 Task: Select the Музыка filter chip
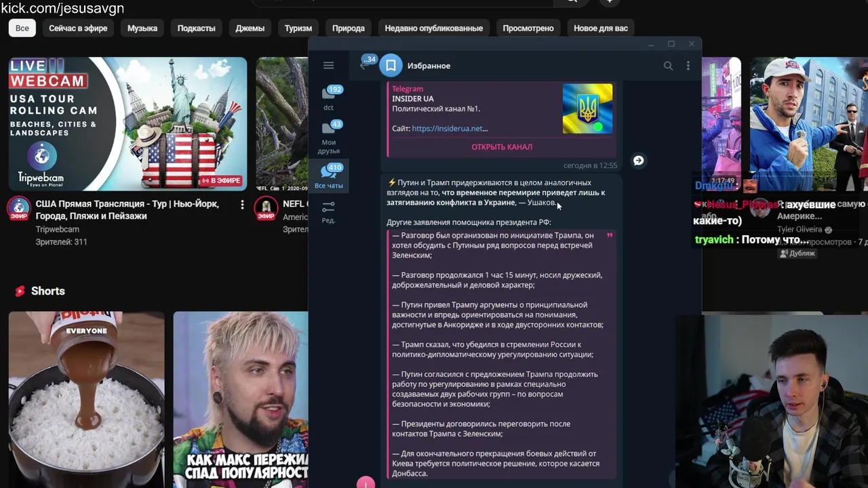point(142,28)
